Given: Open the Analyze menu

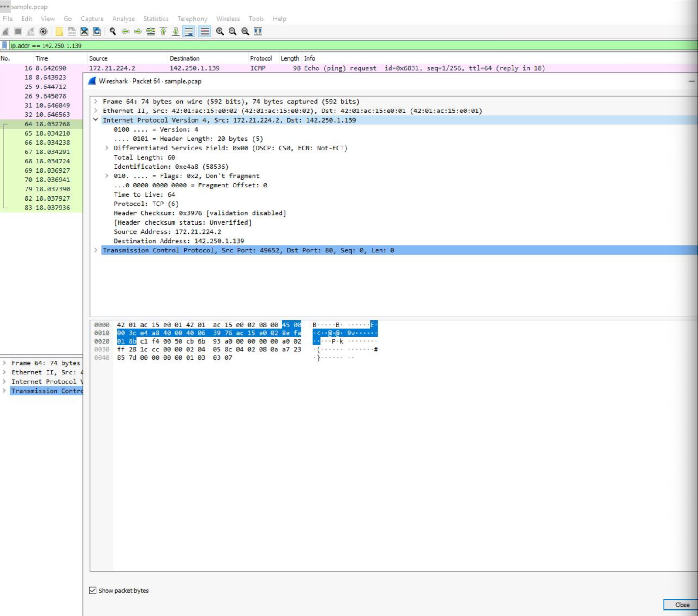Looking at the screenshot, I should click(x=123, y=19).
